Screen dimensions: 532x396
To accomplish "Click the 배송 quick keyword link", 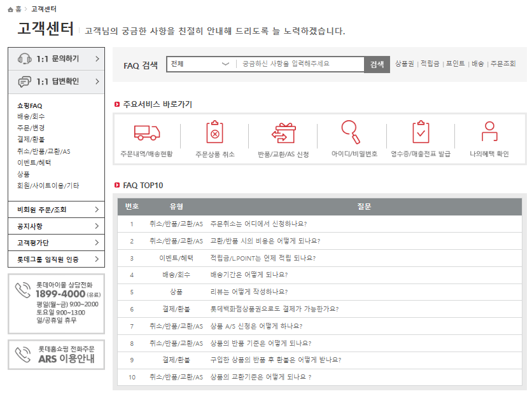I will point(478,64).
